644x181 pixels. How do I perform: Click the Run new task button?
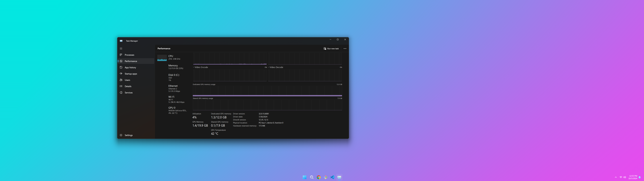(331, 49)
